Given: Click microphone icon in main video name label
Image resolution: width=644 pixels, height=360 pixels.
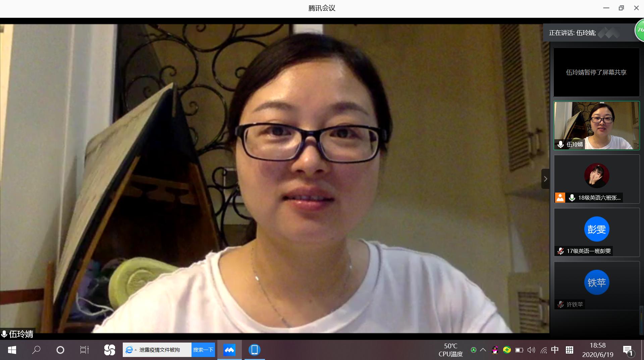Looking at the screenshot, I should point(4,334).
